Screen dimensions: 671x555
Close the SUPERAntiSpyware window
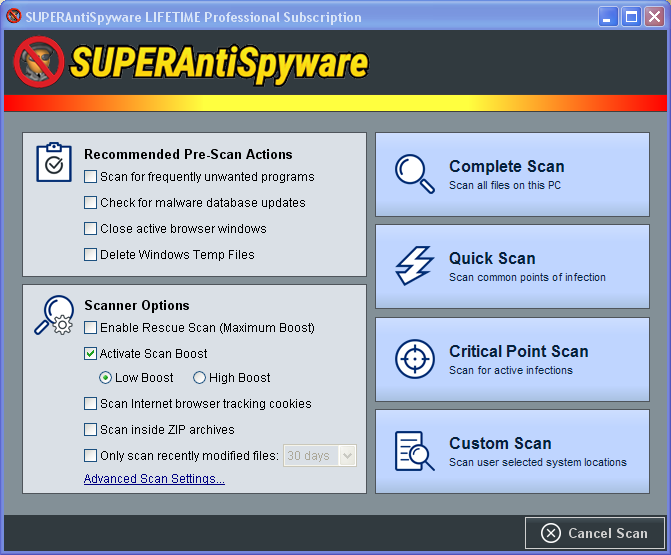654,17
